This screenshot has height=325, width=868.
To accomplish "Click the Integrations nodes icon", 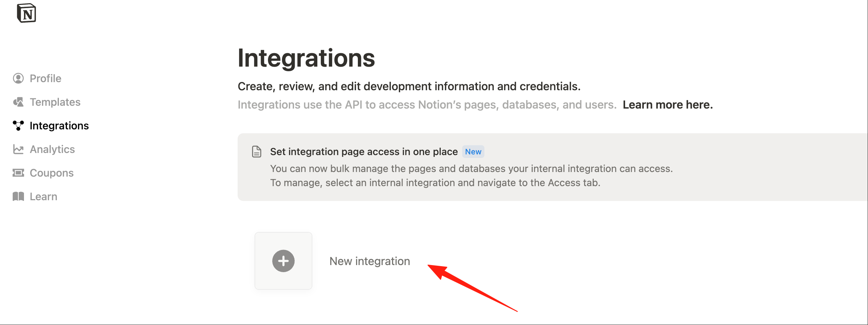I will click(x=18, y=125).
